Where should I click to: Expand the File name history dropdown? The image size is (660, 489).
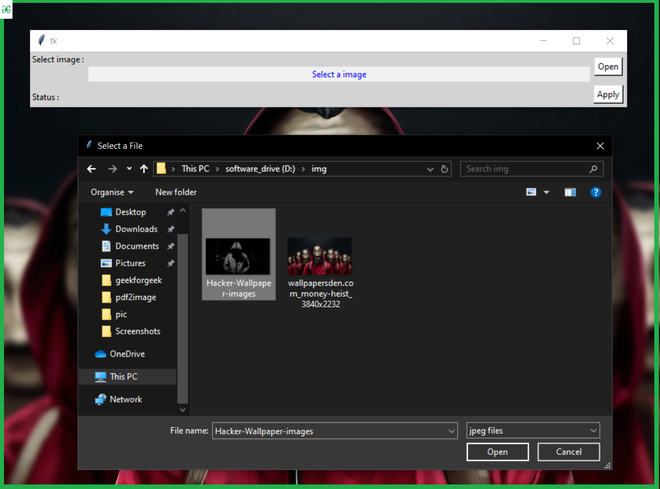[x=451, y=431]
